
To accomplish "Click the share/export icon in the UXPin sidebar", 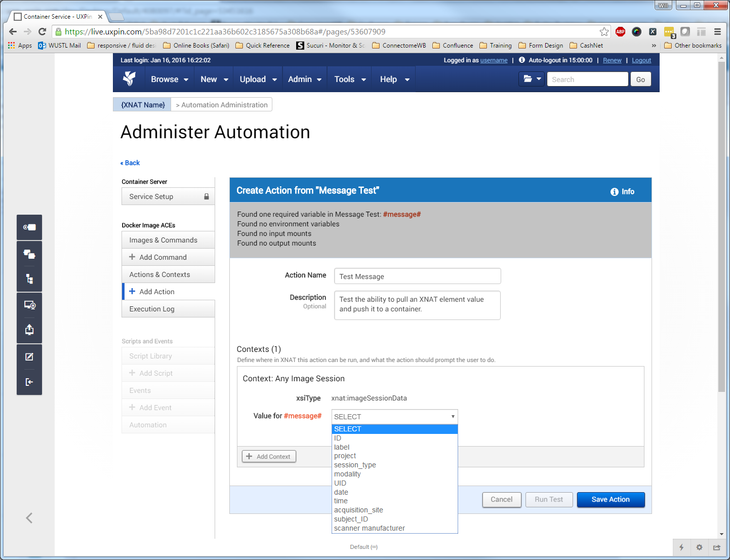I will (29, 330).
